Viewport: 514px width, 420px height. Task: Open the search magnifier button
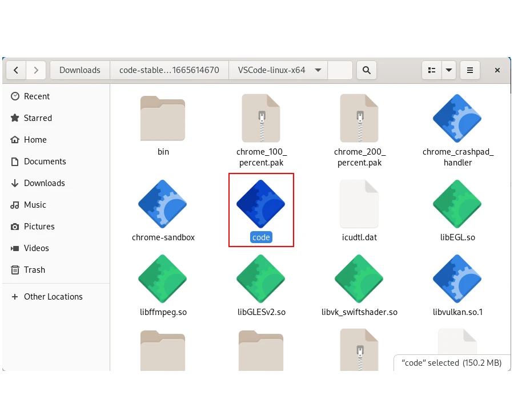(x=367, y=70)
